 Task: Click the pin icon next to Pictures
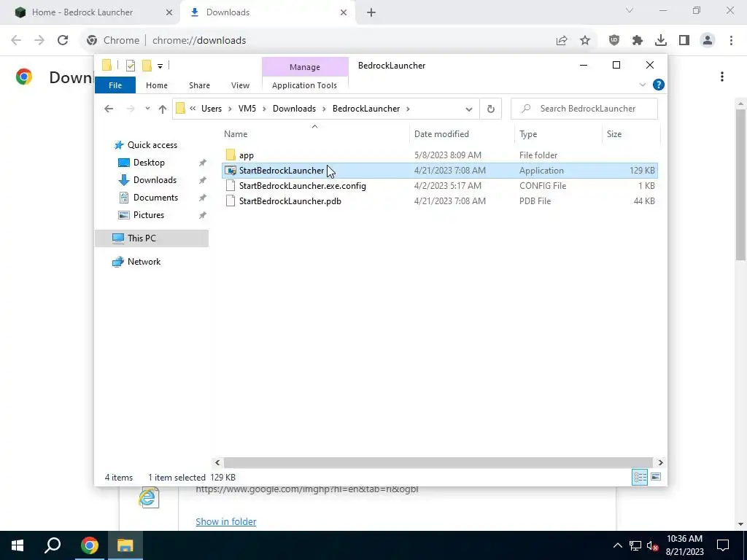click(203, 215)
